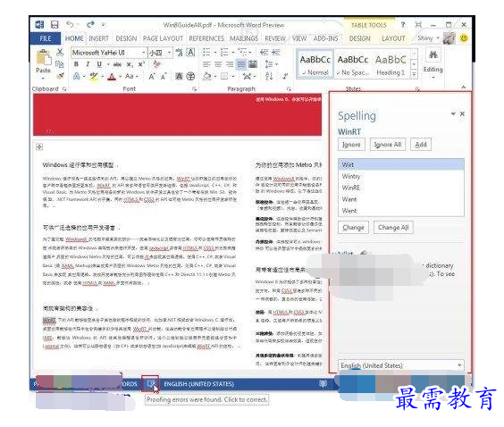Click the Paste clipboard icon

click(44, 58)
